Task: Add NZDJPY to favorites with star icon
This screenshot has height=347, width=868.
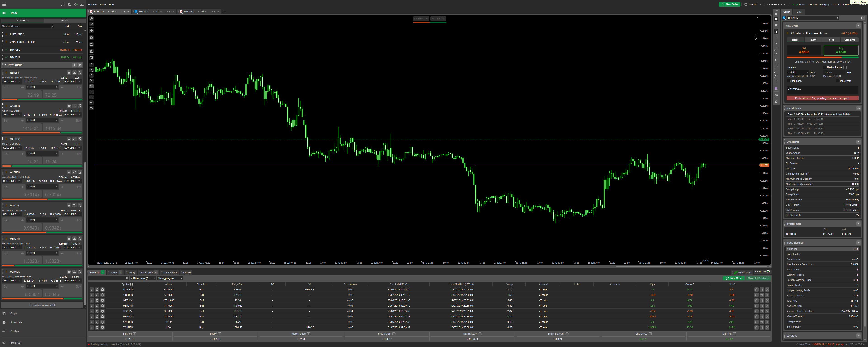Action: click(x=69, y=73)
